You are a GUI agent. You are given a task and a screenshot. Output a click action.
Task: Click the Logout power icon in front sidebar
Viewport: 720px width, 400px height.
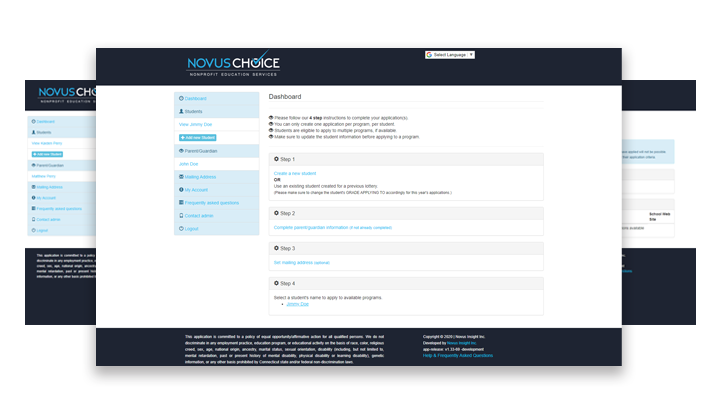click(181, 228)
